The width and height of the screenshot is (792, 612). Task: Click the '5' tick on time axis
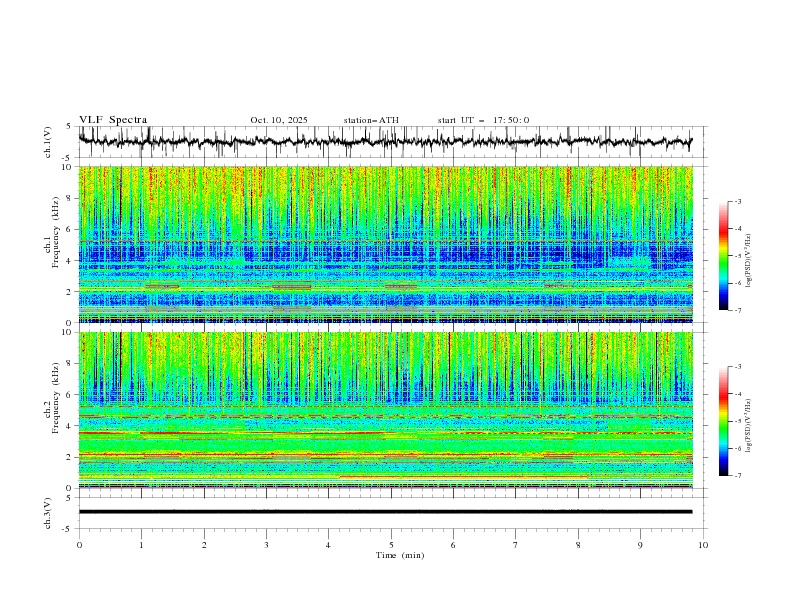click(x=391, y=545)
